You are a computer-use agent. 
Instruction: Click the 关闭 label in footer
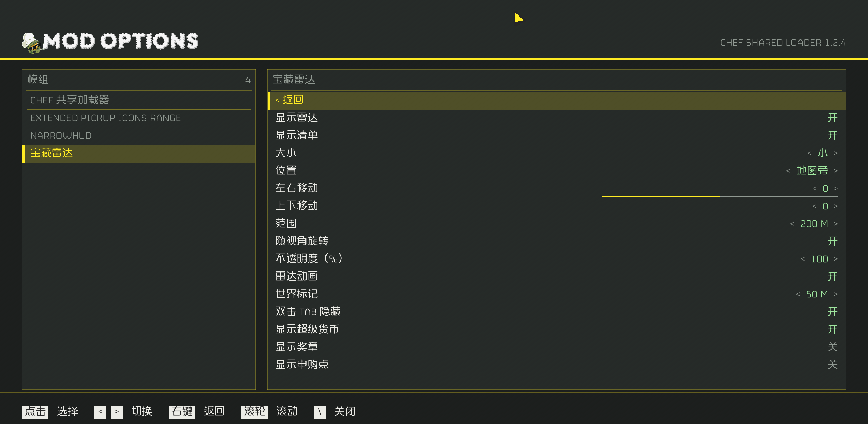click(344, 411)
